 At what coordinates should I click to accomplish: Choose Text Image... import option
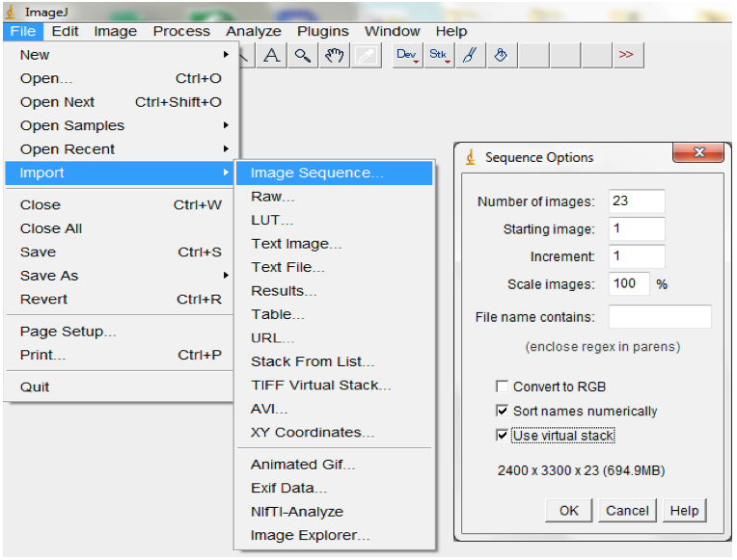point(334,244)
